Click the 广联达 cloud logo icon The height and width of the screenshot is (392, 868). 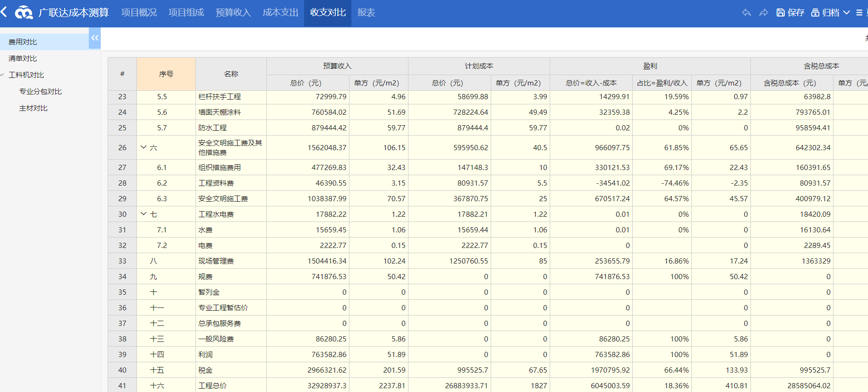(x=24, y=13)
